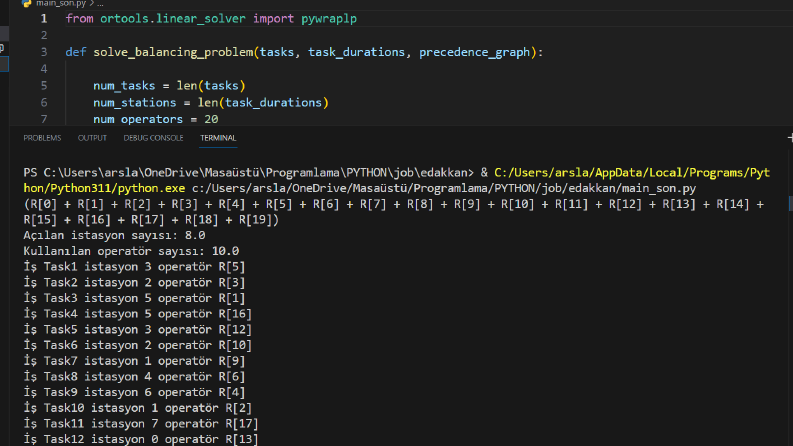The image size is (793, 446).
Task: Click the R[15] + R[16] continuation line
Action: coord(151,220)
